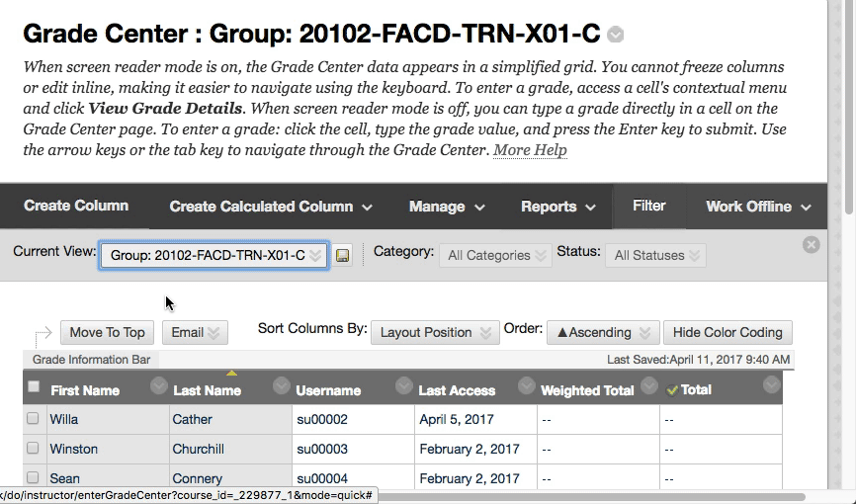Open the Reports menu
The width and height of the screenshot is (856, 504).
coord(558,207)
